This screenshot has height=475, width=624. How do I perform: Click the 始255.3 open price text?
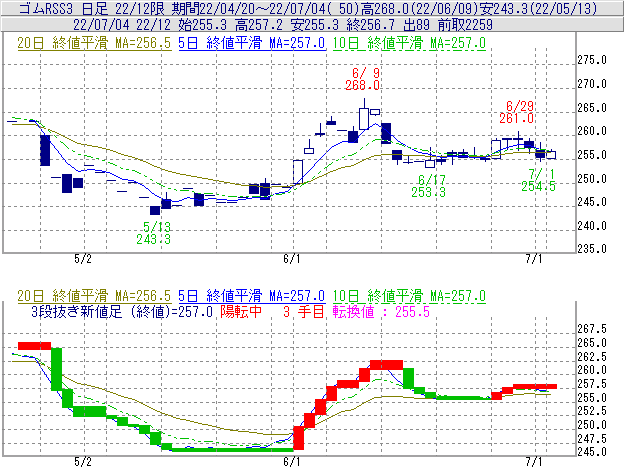(x=202, y=25)
